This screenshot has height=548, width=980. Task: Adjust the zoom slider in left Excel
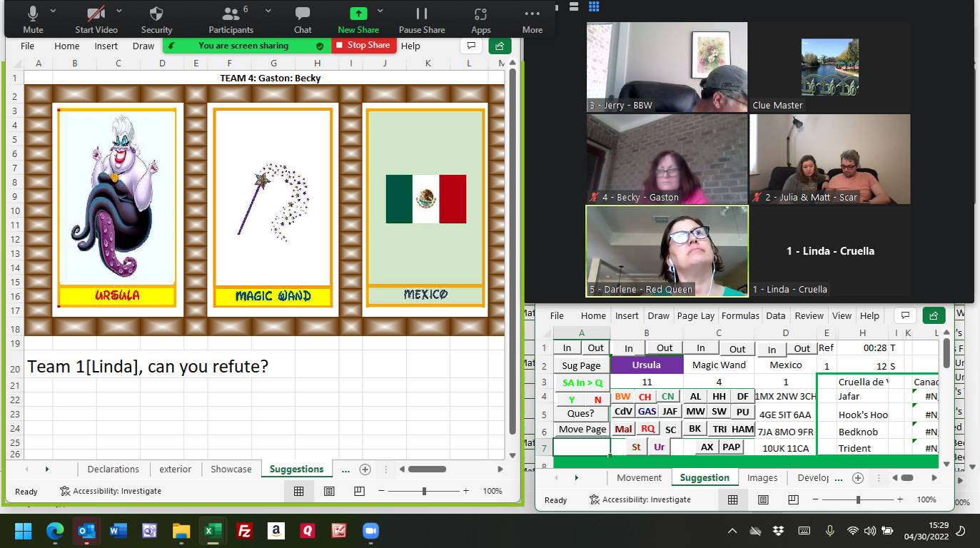[424, 491]
